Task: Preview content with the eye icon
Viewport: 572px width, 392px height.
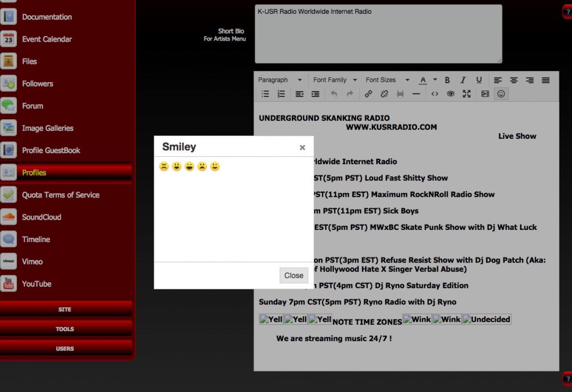Action: [x=450, y=94]
